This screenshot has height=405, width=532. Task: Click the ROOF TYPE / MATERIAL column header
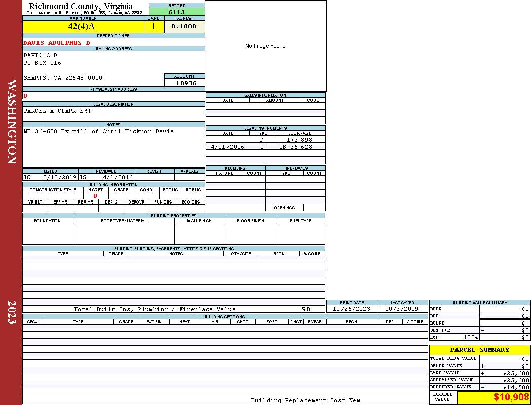[124, 221]
